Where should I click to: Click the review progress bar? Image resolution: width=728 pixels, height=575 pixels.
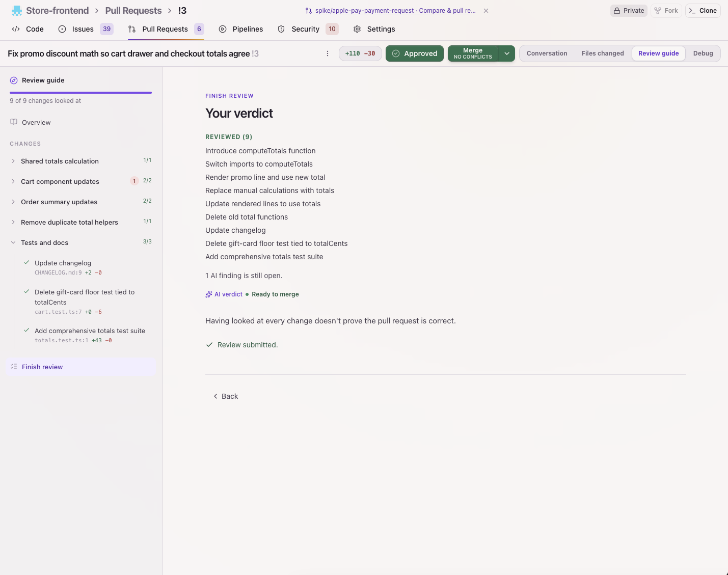pyautogui.click(x=80, y=93)
